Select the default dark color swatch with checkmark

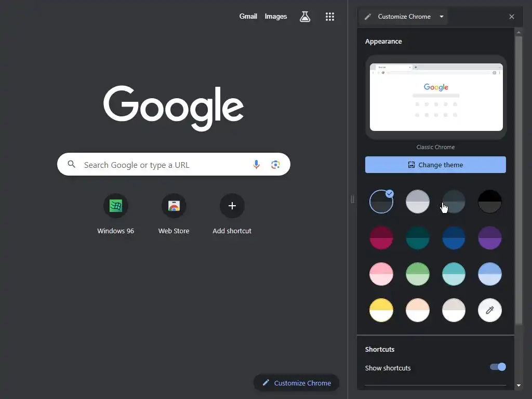[381, 202]
